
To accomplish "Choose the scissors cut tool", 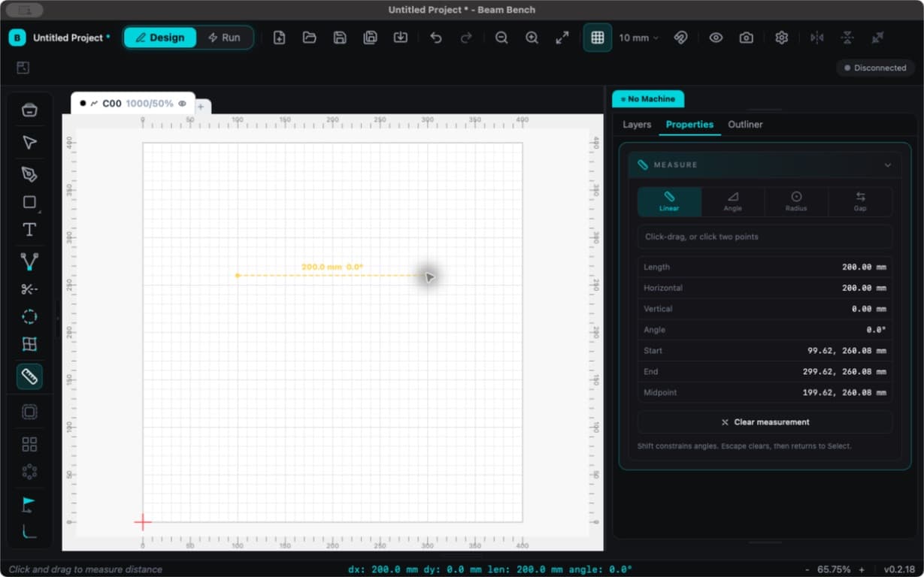I will pyautogui.click(x=29, y=289).
